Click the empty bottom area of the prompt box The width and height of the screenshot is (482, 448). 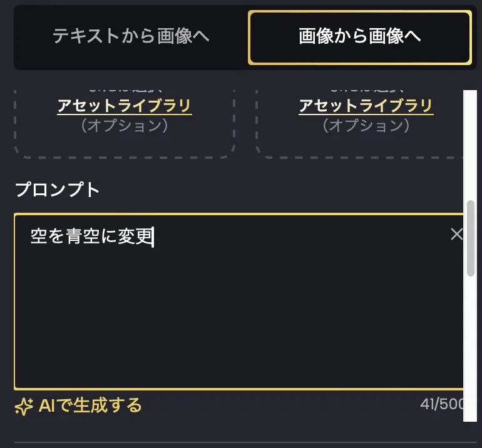tap(238, 363)
